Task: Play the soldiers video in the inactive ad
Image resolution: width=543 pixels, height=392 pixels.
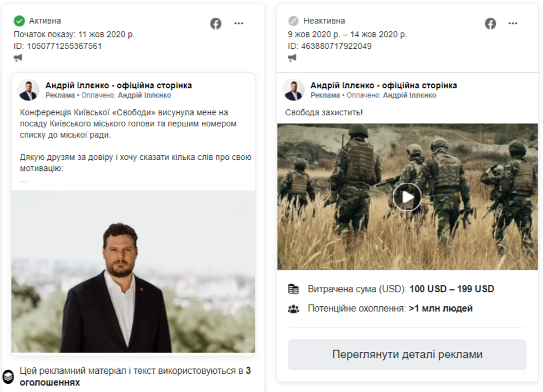Action: pos(407,197)
